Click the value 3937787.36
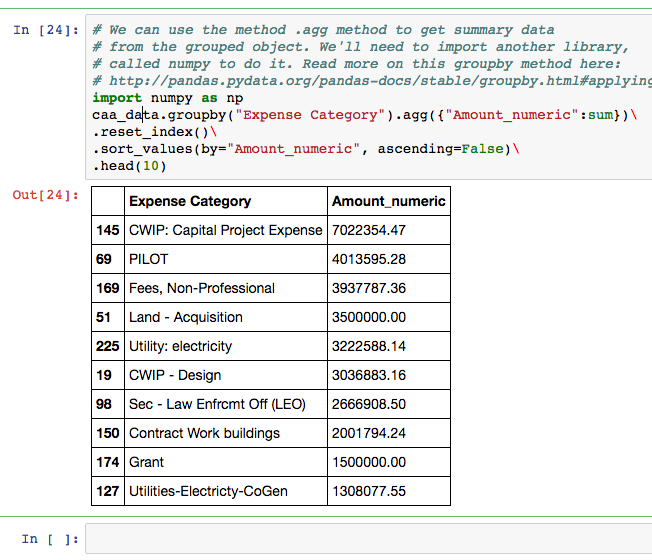The image size is (652, 560). pyautogui.click(x=369, y=288)
